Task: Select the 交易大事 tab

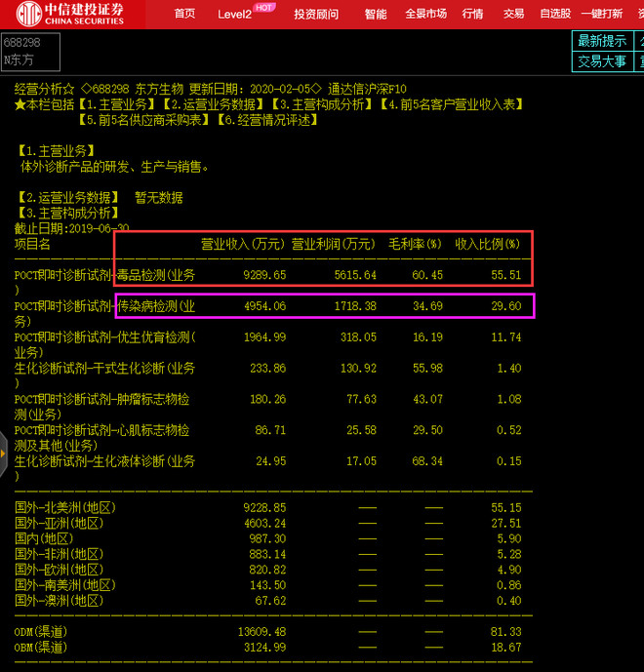Action: tap(602, 61)
